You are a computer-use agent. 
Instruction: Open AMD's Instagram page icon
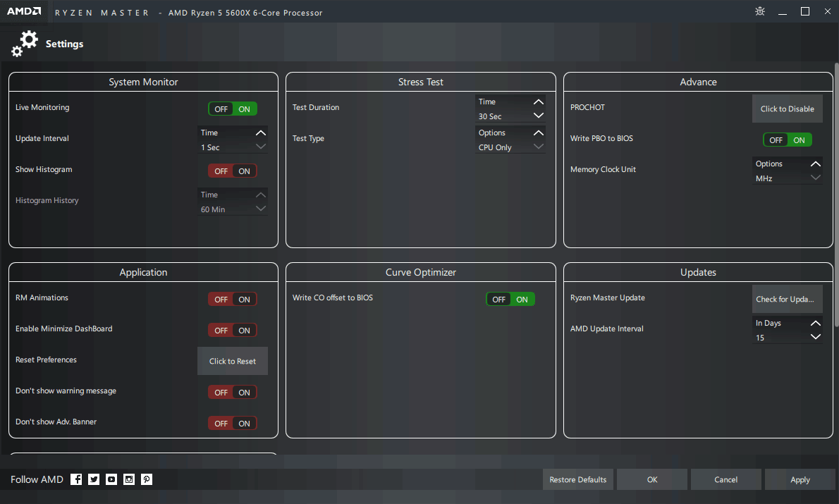point(129,479)
